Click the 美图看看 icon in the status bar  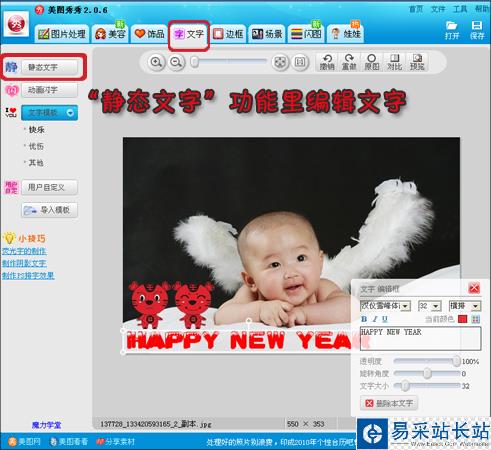tap(53, 442)
